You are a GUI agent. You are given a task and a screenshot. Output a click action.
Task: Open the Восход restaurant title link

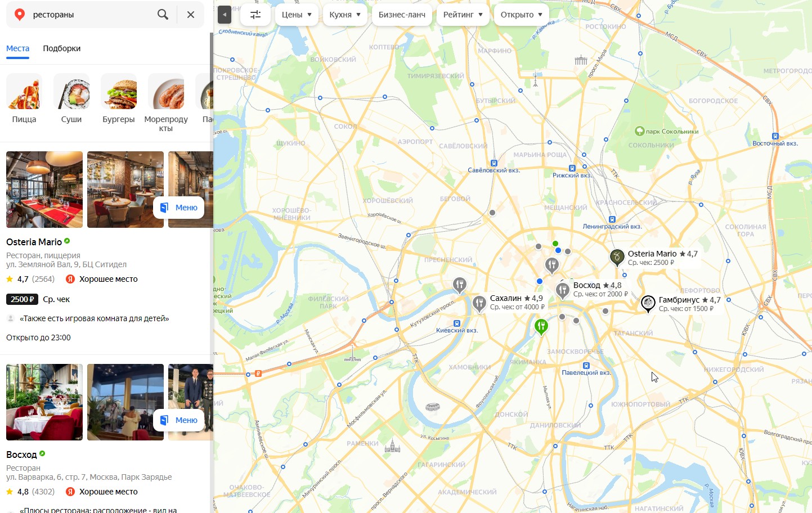pyautogui.click(x=21, y=454)
